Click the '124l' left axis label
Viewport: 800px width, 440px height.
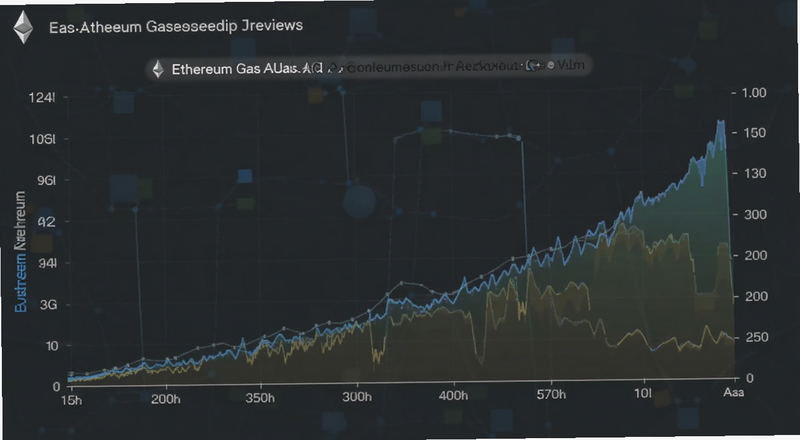click(42, 97)
